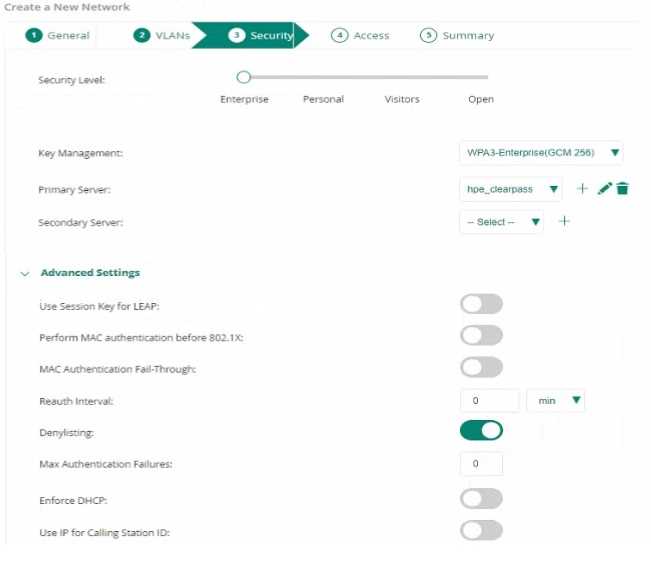
Task: Click the Max Authentication Failures field
Action: click(481, 464)
